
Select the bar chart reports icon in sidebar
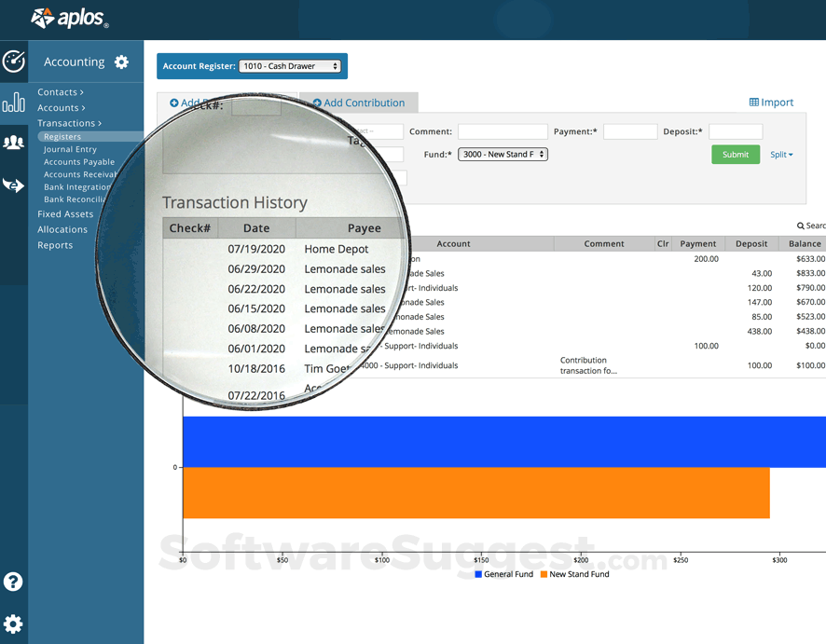(x=13, y=103)
